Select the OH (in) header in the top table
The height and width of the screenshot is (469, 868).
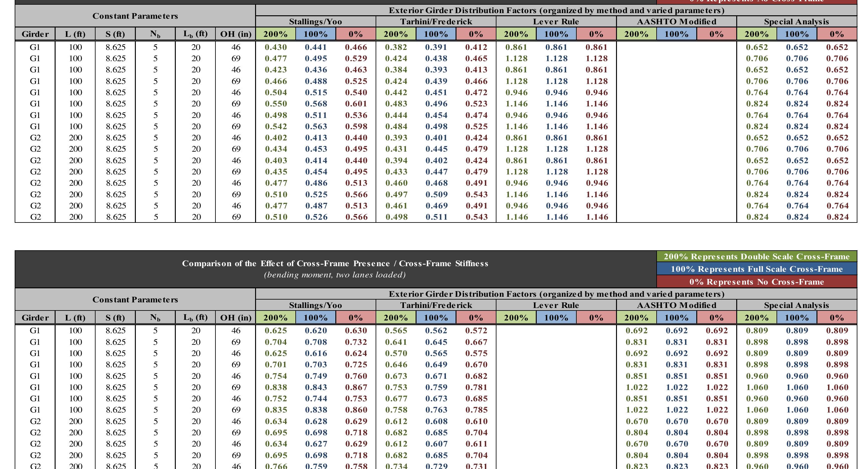235,34
